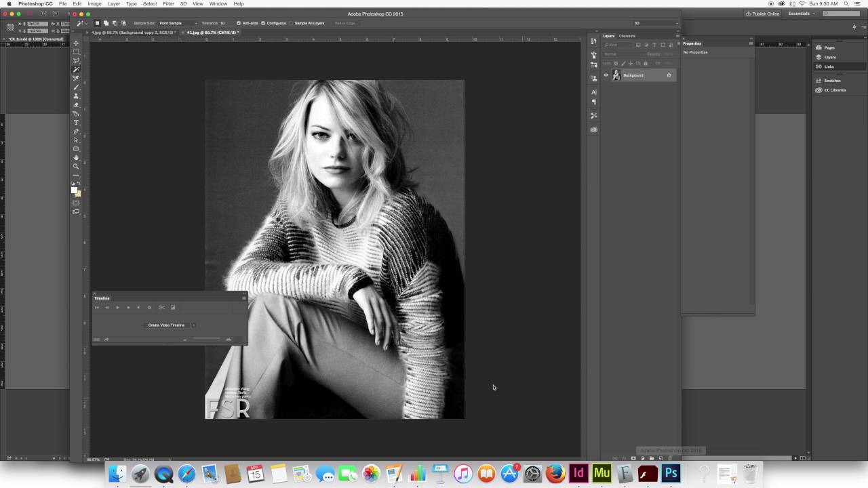Enable Sample All Layers checkbox
Image resolution: width=868 pixels, height=488 pixels.
(x=292, y=23)
